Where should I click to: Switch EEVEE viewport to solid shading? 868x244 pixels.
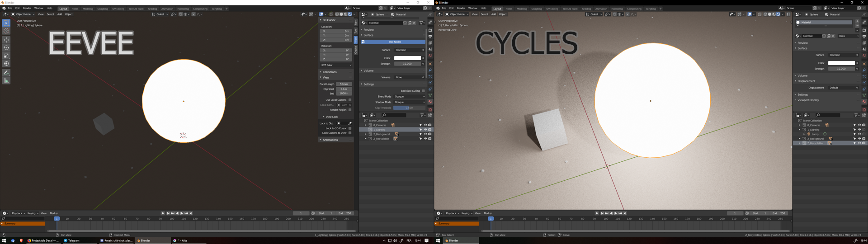pyautogui.click(x=341, y=14)
